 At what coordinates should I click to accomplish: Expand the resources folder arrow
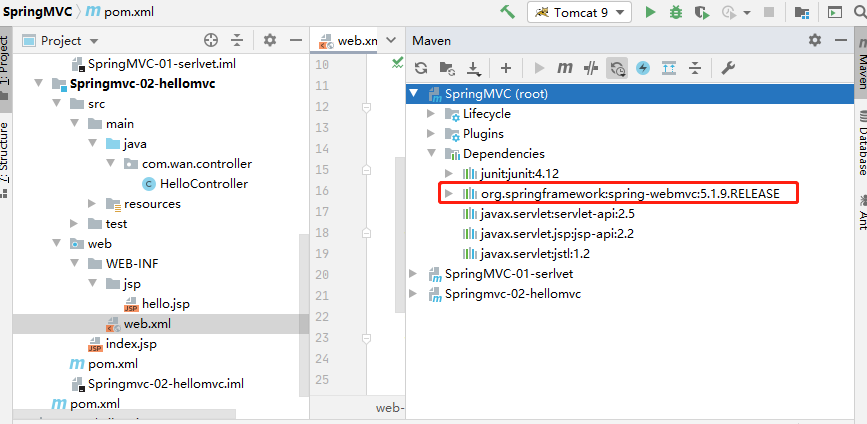point(92,203)
